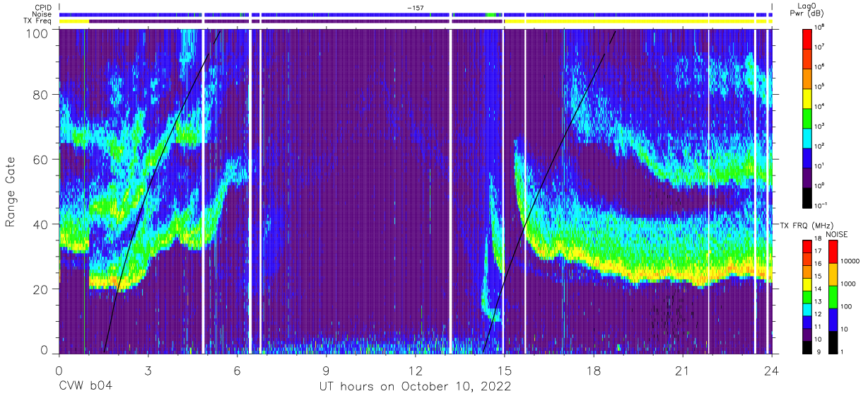Click UT hour tick label 18
This screenshot has height=401, width=868.
pos(594,370)
